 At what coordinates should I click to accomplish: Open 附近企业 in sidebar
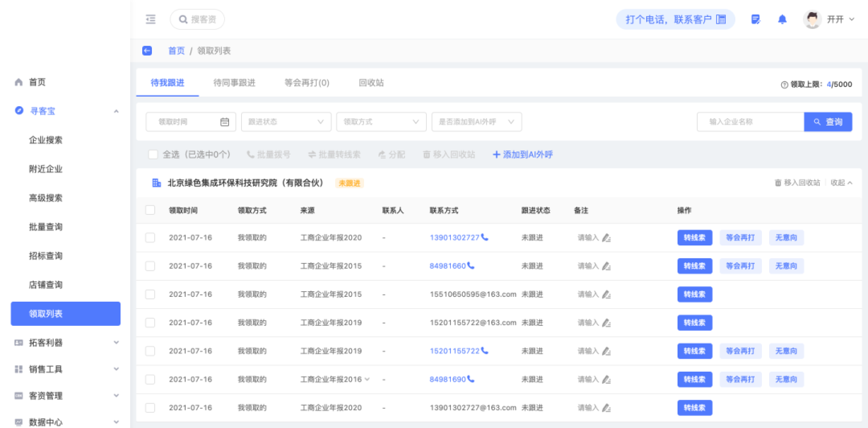(x=46, y=169)
